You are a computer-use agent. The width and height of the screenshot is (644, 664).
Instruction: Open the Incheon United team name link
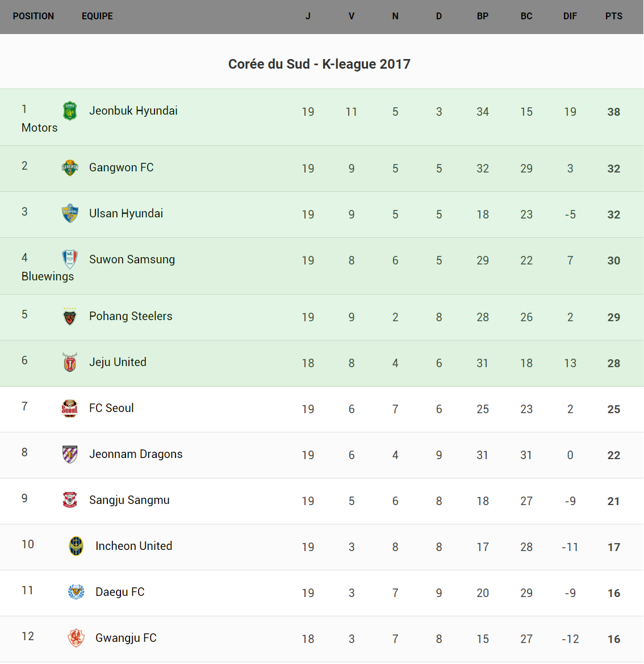coord(133,546)
